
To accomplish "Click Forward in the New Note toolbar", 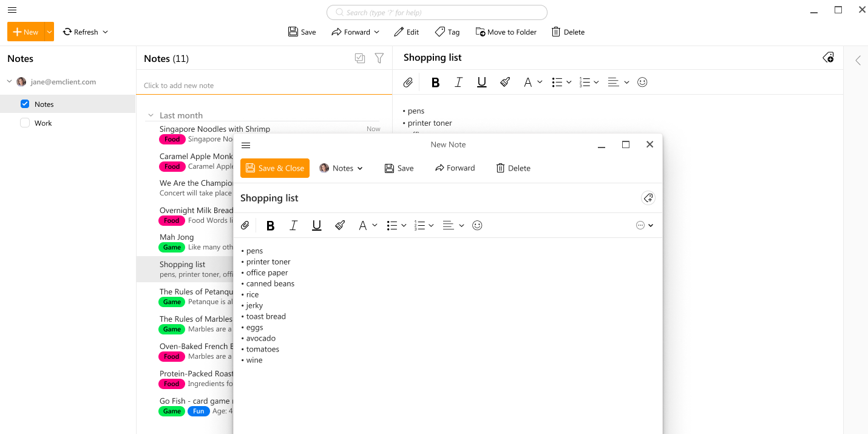I will (455, 168).
